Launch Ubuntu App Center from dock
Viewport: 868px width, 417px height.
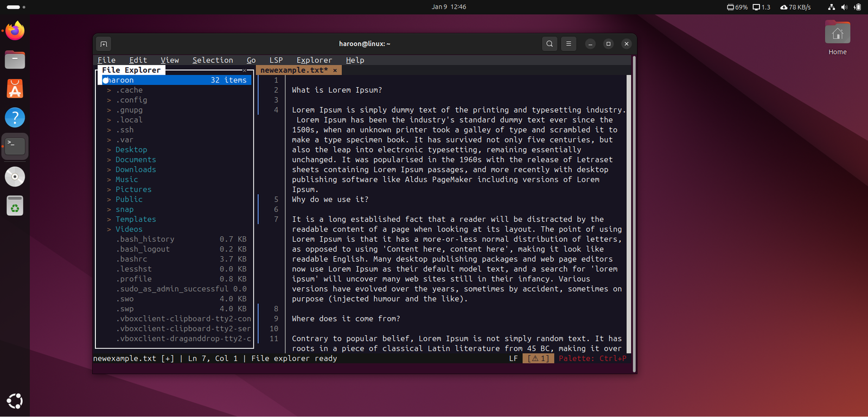click(15, 88)
